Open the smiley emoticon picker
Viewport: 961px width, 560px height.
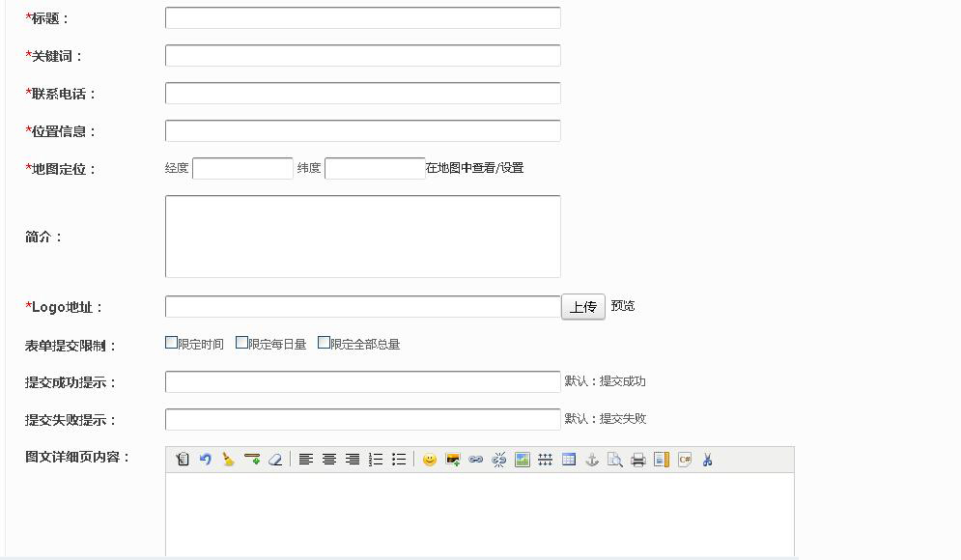(430, 460)
